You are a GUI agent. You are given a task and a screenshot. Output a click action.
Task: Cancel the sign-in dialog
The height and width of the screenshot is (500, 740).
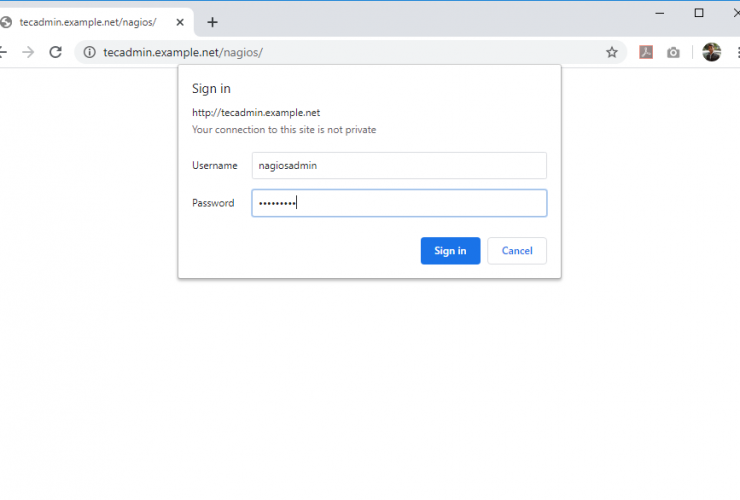click(x=516, y=251)
